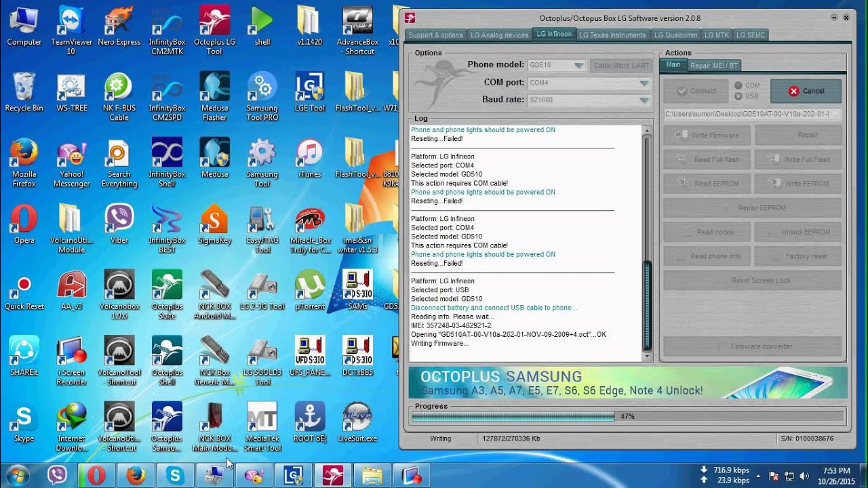The width and height of the screenshot is (868, 488).
Task: Launch Search Everything shortcut
Action: coord(119,163)
